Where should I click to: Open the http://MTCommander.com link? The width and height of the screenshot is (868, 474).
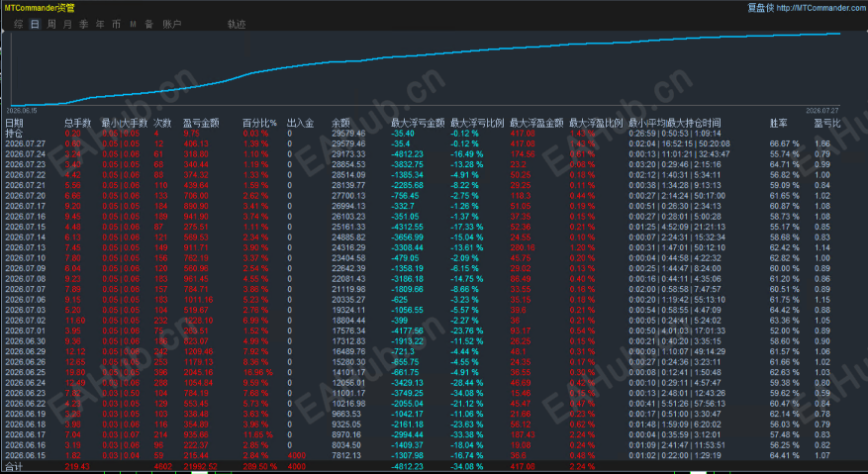point(821,8)
